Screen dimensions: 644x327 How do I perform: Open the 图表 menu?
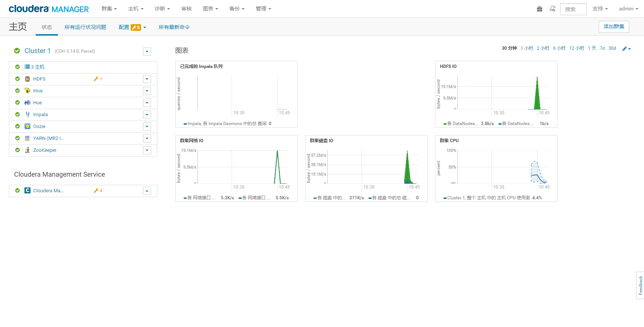pos(210,9)
